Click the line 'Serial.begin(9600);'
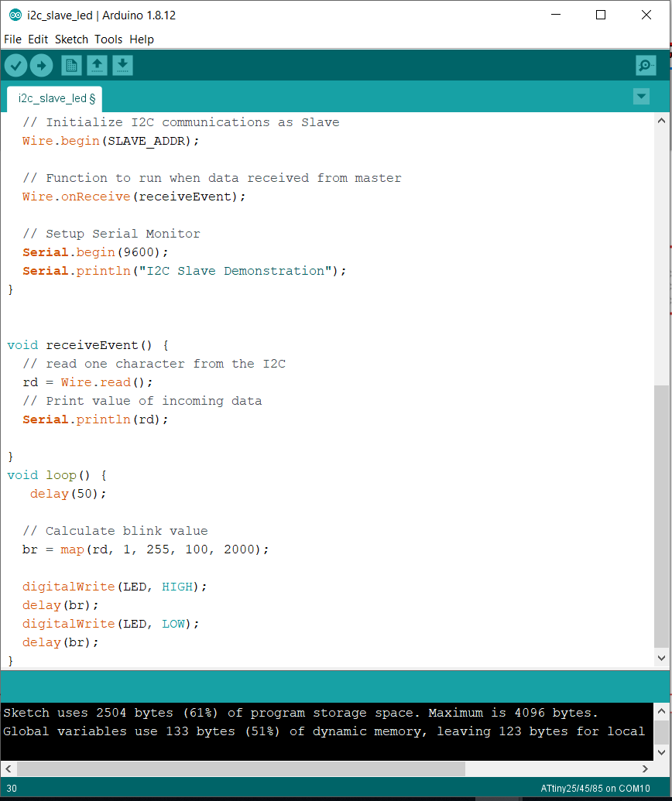Viewport: 672px width, 801px height. point(95,252)
